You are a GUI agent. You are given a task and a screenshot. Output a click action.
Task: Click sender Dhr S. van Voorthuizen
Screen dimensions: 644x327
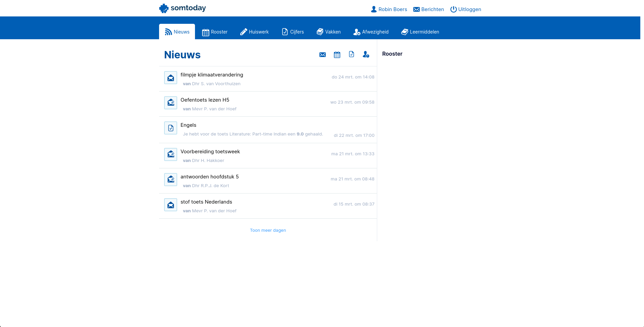216,84
